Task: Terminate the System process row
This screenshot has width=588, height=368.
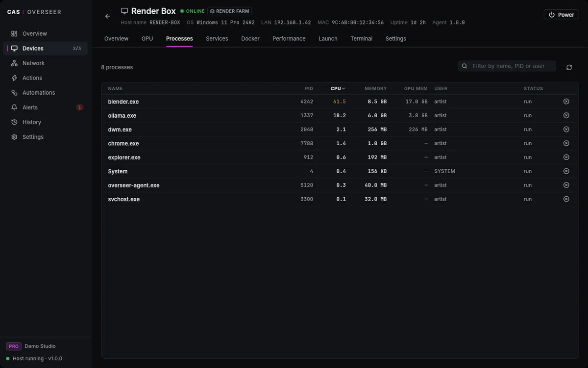Action: (x=566, y=171)
